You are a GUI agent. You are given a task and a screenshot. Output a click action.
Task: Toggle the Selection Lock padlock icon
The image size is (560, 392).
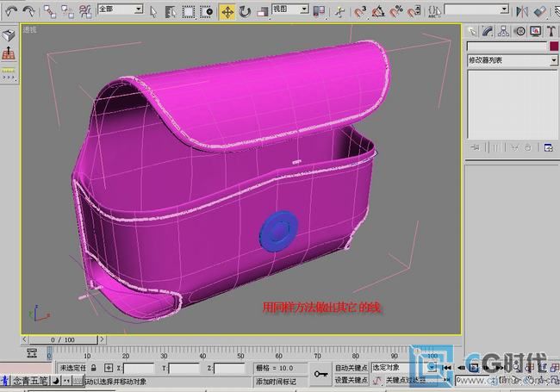(x=94, y=368)
